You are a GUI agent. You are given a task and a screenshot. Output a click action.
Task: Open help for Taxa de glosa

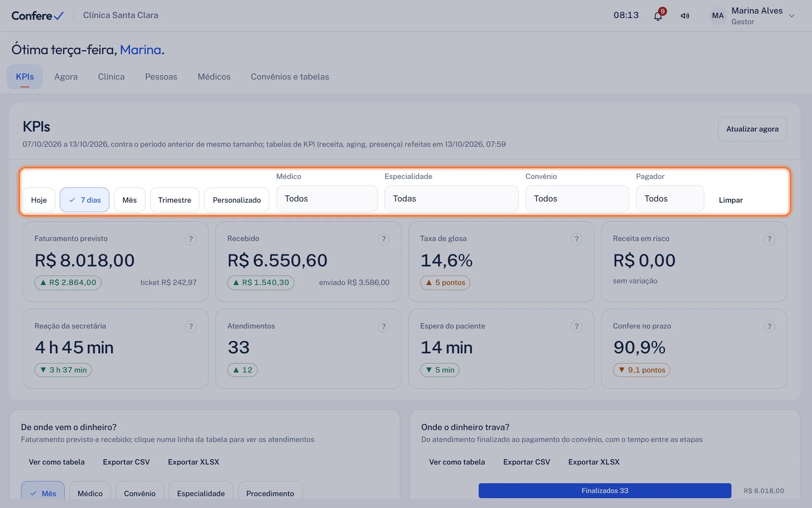(576, 239)
